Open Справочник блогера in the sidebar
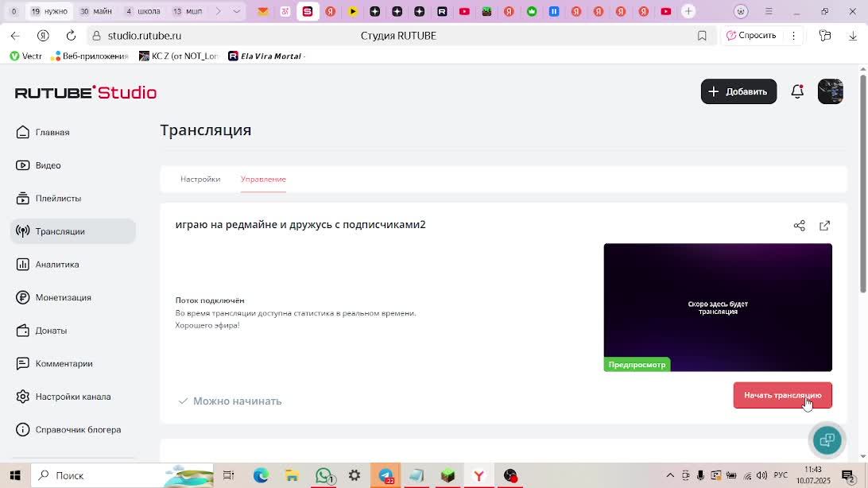868x488 pixels. click(73, 430)
